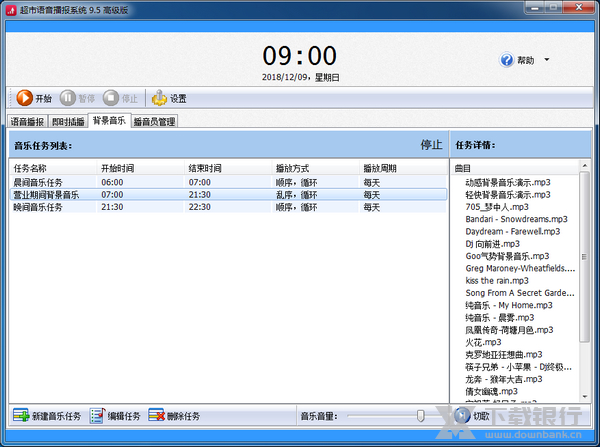Click the 播放方式 column header
The width and height of the screenshot is (600, 447).
click(x=315, y=168)
